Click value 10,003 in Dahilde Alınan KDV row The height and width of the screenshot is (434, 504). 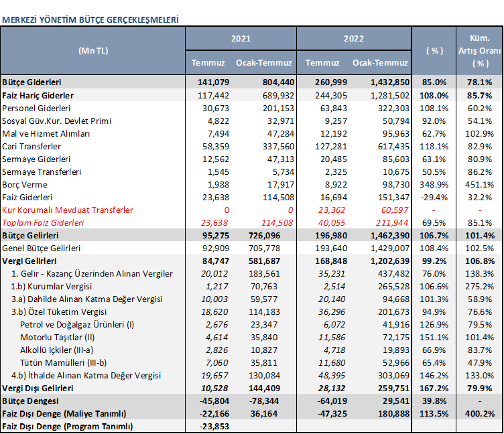214,299
